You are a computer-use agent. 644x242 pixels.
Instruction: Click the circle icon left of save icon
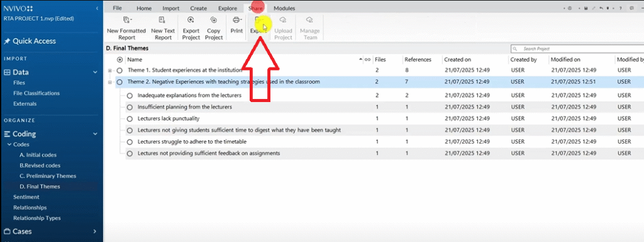tap(570, 8)
